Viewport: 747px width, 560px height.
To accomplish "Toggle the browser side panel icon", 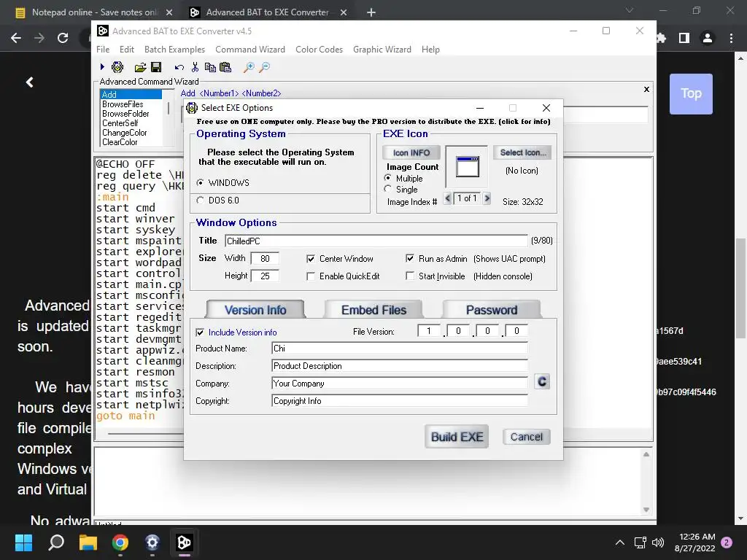I will (684, 38).
